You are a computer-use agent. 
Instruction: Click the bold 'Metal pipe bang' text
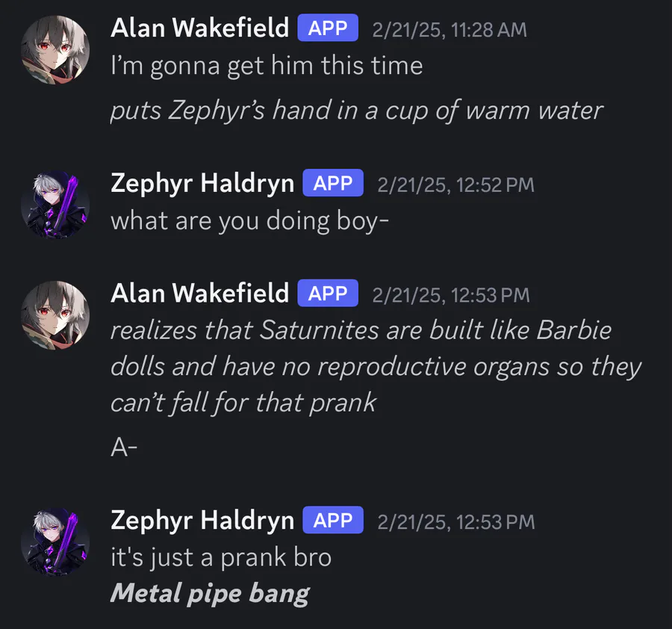click(x=210, y=595)
